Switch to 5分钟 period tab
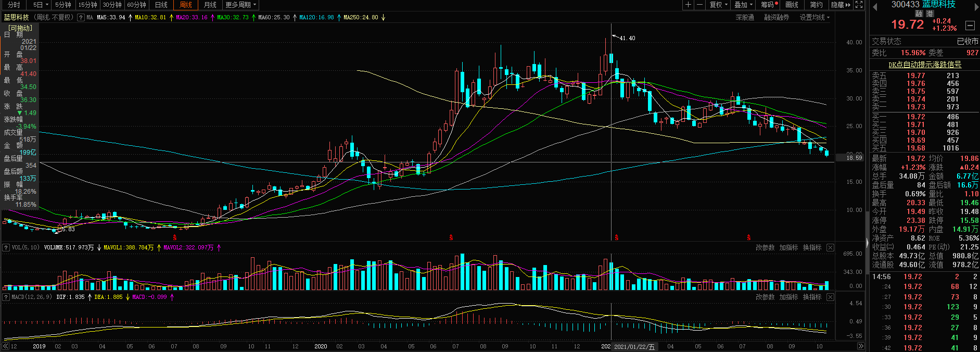The image size is (980, 352). 63,5
